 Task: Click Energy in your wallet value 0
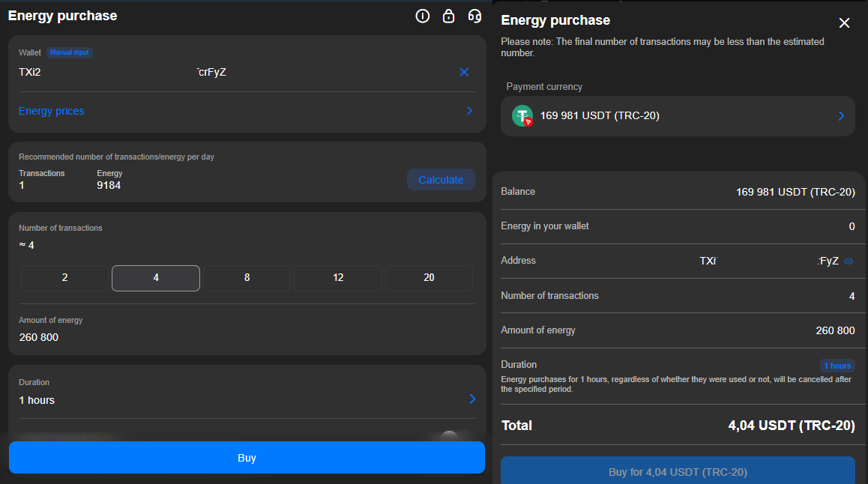pyautogui.click(x=852, y=226)
